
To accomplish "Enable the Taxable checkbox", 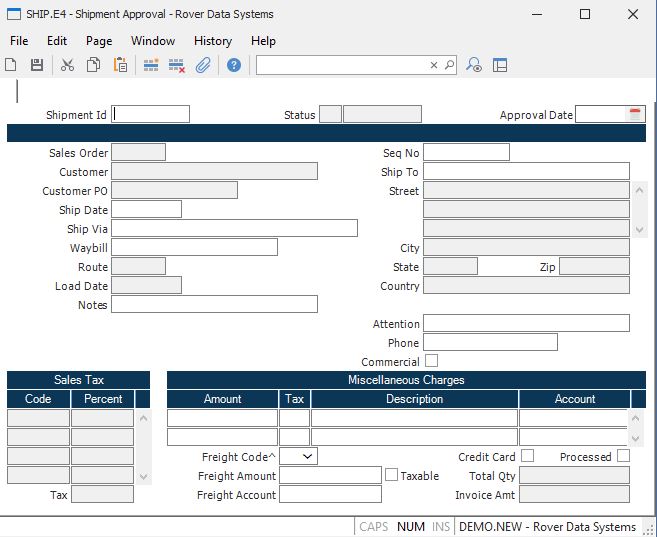I will point(392,475).
